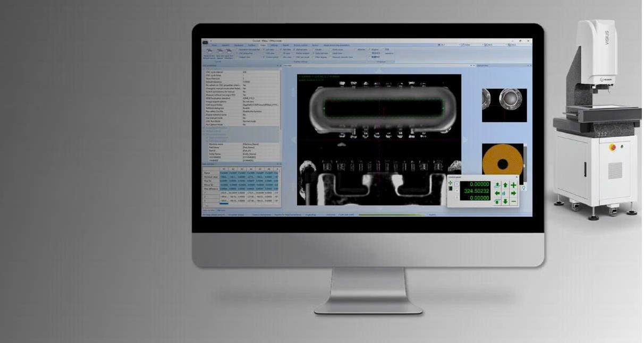Expand a collapsed group in CNC properties
This screenshot has width=644, height=343.
click(205, 127)
